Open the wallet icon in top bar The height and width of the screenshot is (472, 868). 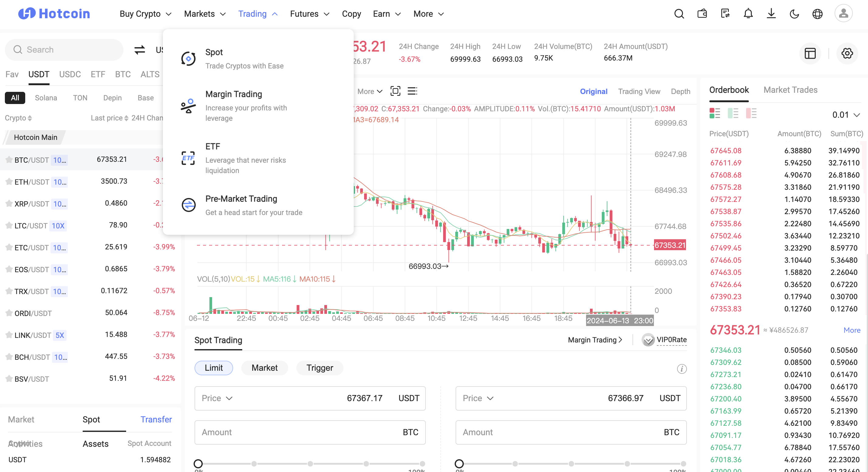(x=702, y=14)
